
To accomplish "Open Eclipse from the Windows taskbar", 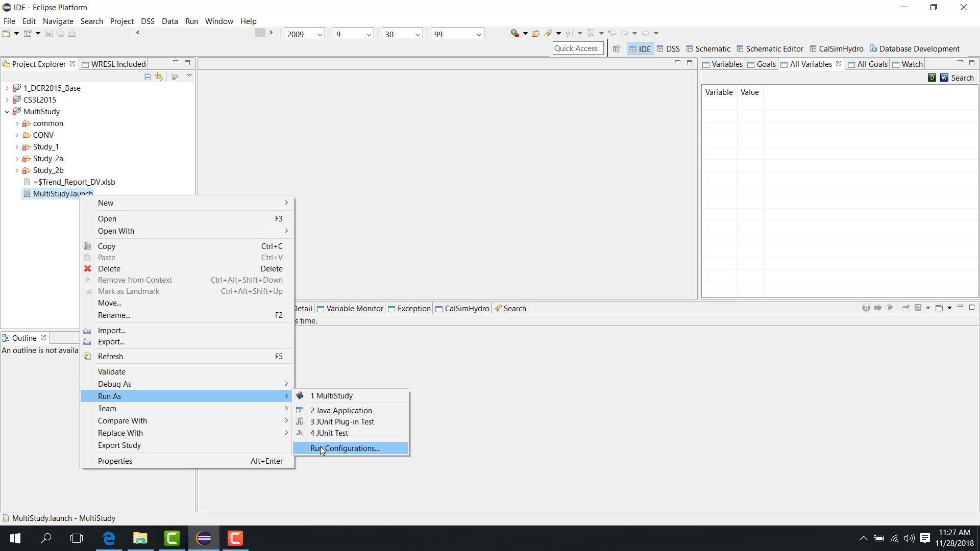I will pyautogui.click(x=204, y=538).
